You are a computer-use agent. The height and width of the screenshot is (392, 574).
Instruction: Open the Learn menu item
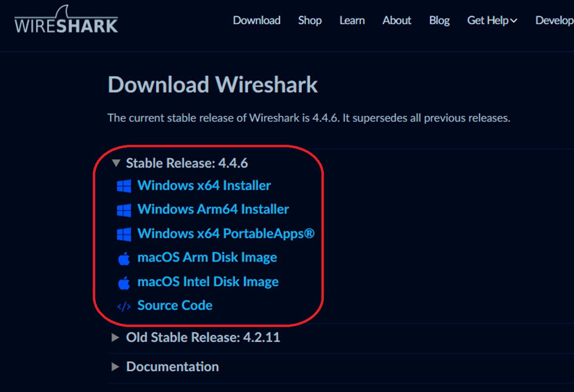tap(352, 21)
